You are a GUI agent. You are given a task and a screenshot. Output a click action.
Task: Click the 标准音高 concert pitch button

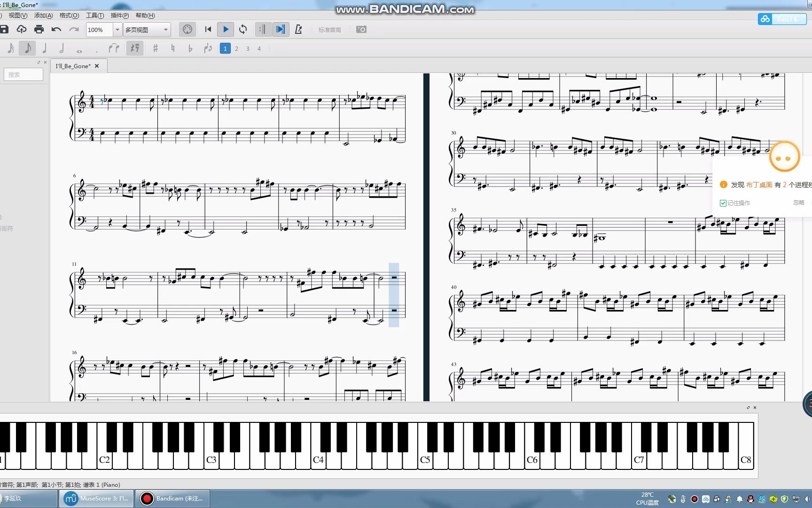tap(330, 30)
